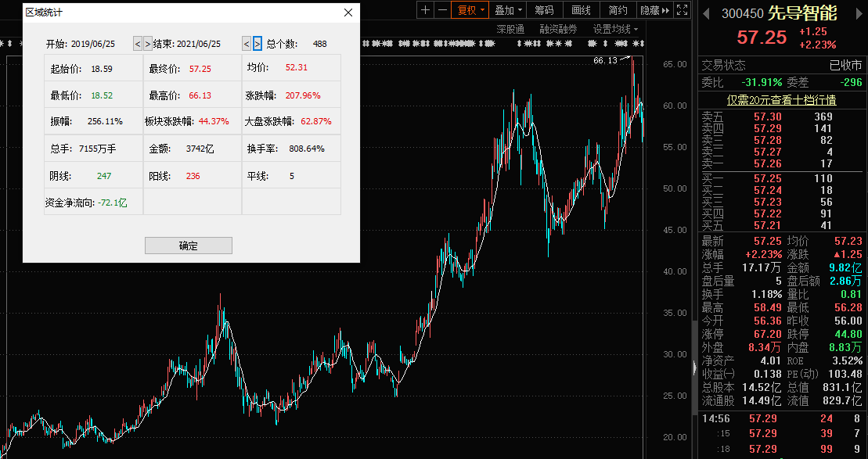This screenshot has height=459, width=868.
Task: Move end date later with right arrow
Action: [x=258, y=44]
